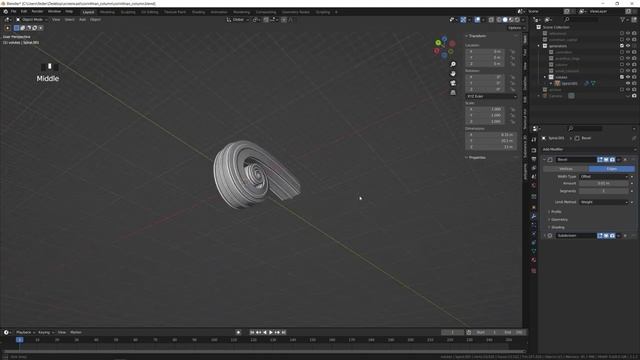Open the Modifier properties wrench tab
The image size is (640, 360).
coord(533,216)
